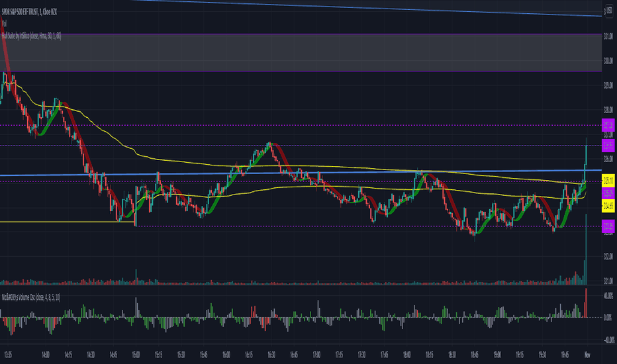The width and height of the screenshot is (617, 364).
Task: Click the 16:00 time axis label
Action: coord(226,355)
